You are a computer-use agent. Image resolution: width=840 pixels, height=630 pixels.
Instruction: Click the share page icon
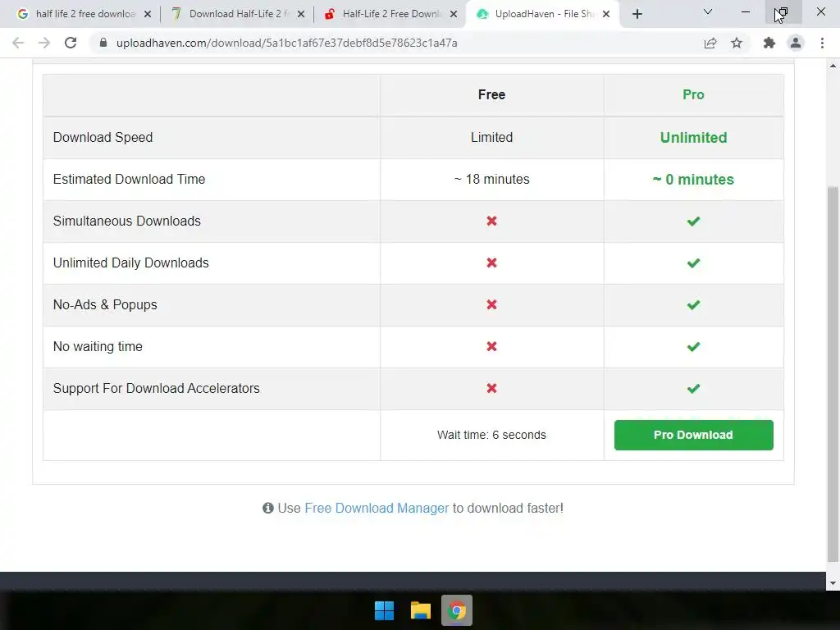click(x=710, y=43)
